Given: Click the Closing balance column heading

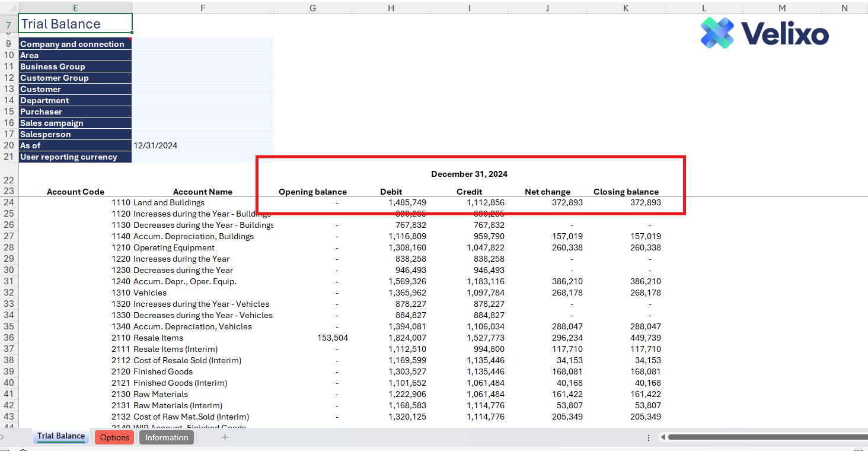Looking at the screenshot, I should 626,192.
